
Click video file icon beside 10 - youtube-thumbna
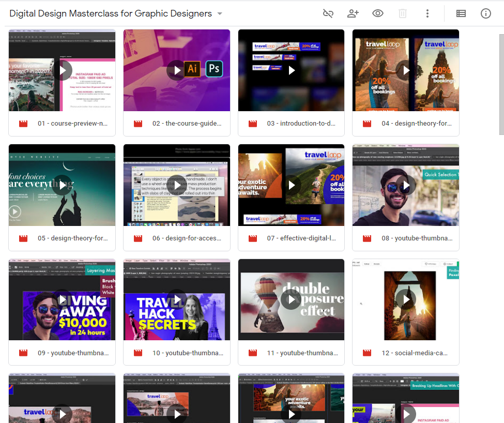[x=138, y=353]
